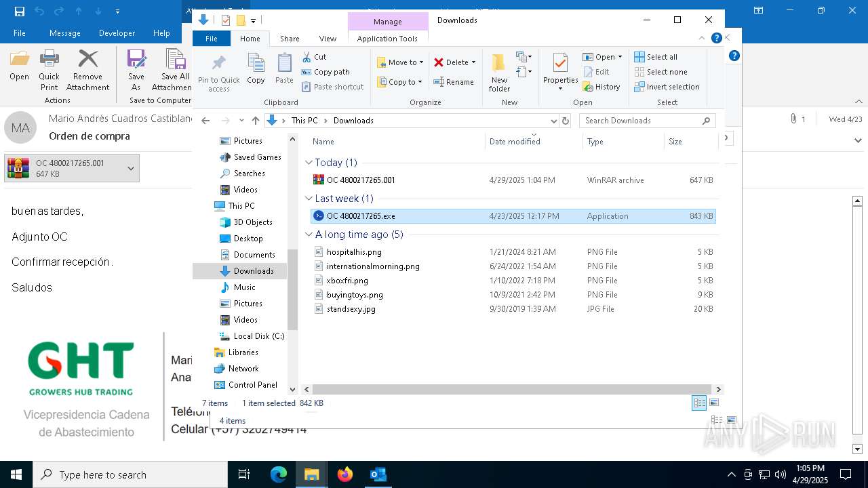Open the Delete dropdown arrow
This screenshot has width=868, height=488.
(473, 62)
